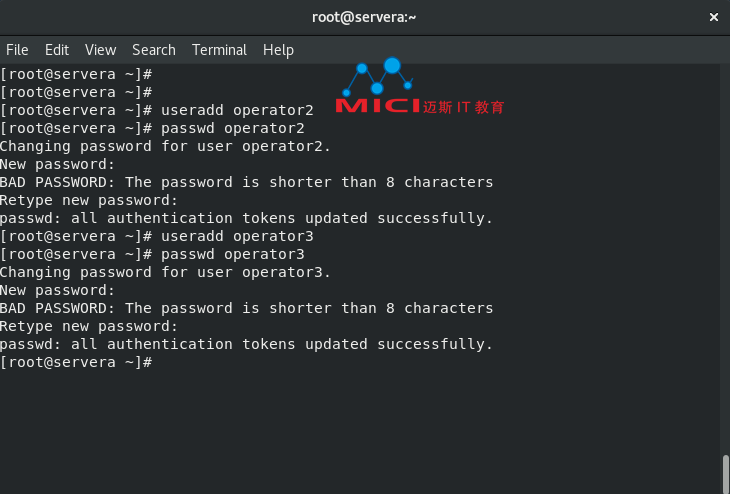Open the View menu
730x494 pixels.
tap(101, 50)
